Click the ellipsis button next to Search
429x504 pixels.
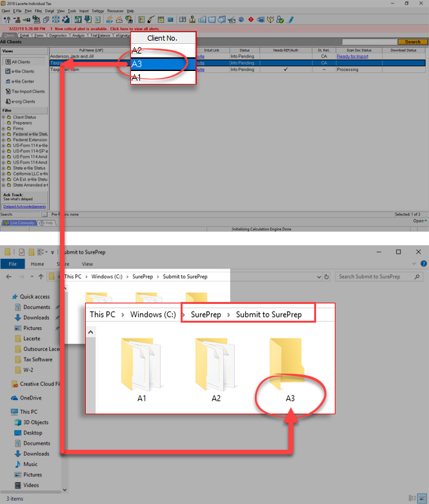[x=45, y=214]
